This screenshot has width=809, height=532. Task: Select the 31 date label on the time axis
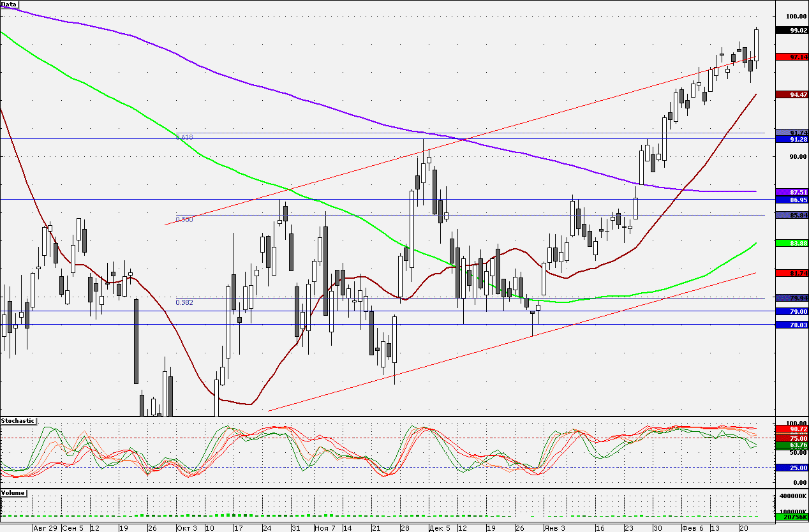295,528
